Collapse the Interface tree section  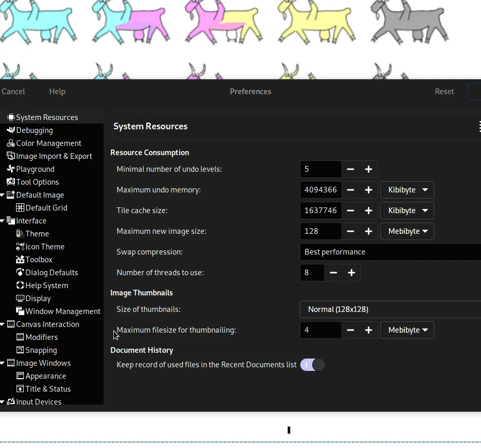[x=3, y=221]
